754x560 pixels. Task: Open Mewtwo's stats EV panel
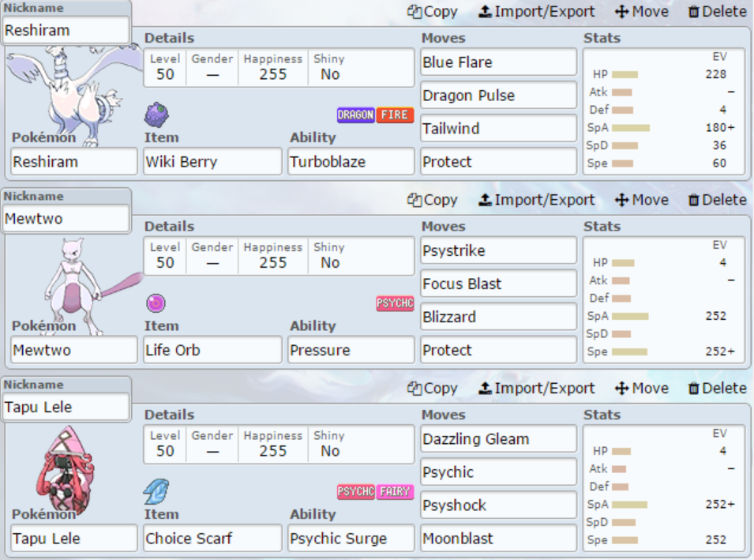tap(663, 299)
